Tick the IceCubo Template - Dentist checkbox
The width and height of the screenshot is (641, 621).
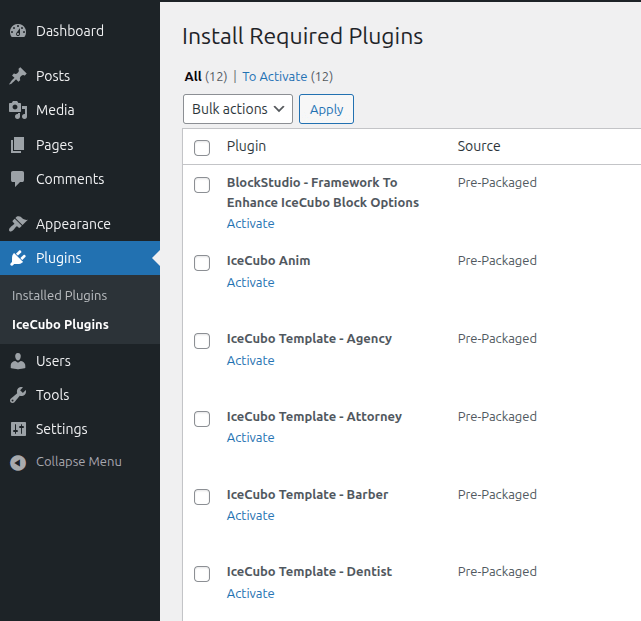[x=202, y=574]
